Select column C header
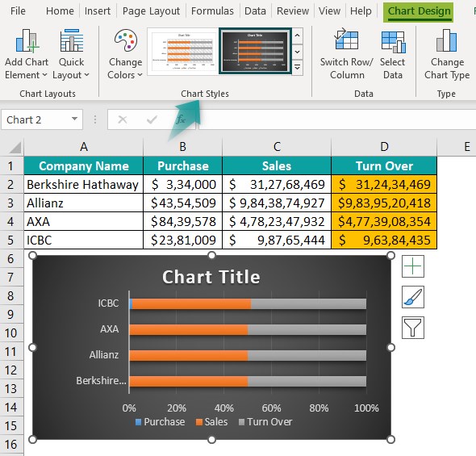 click(x=277, y=147)
